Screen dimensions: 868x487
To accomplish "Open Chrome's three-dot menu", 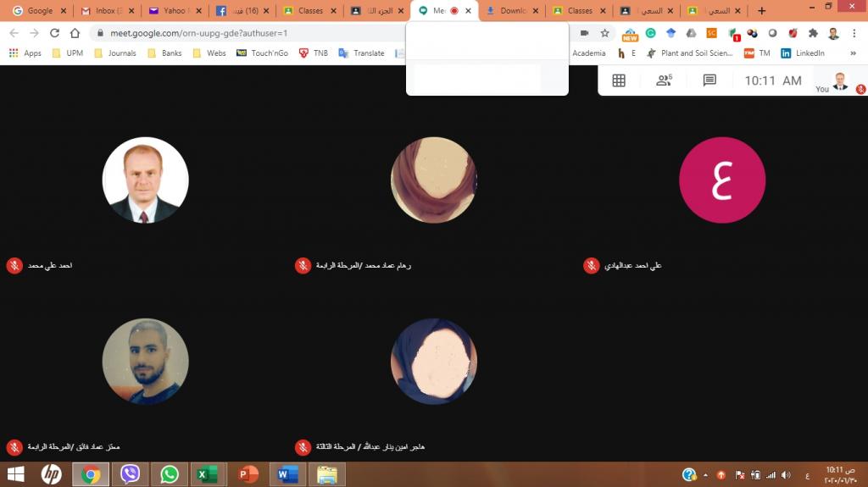I will [854, 33].
